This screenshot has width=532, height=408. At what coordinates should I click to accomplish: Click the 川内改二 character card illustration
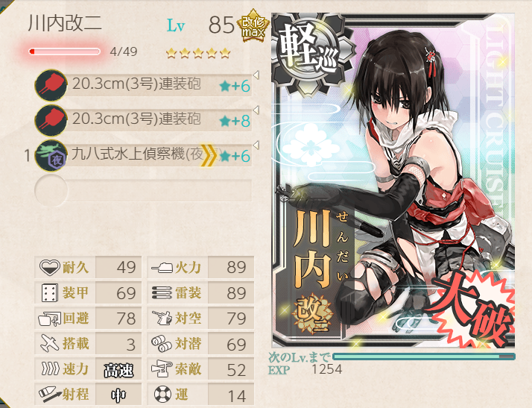click(393, 181)
